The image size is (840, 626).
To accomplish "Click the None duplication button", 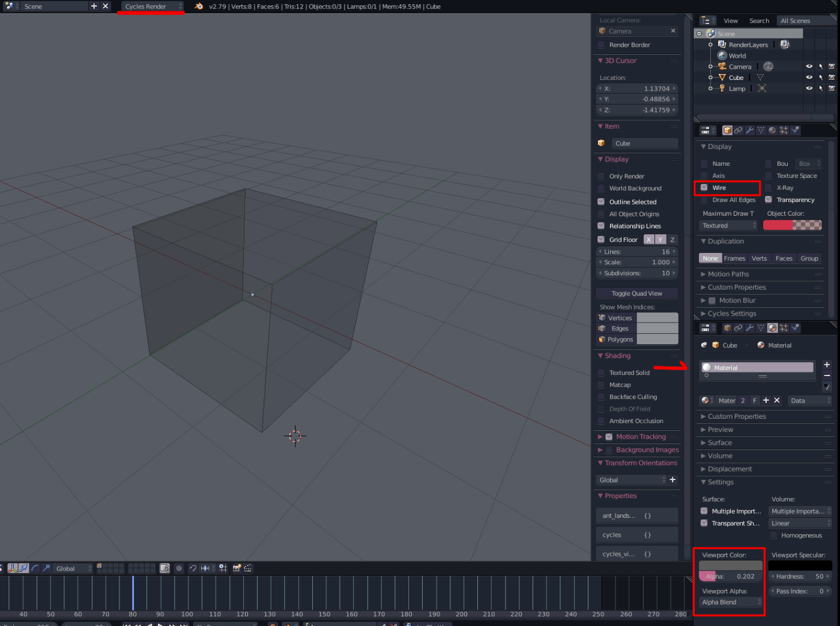I will click(710, 258).
